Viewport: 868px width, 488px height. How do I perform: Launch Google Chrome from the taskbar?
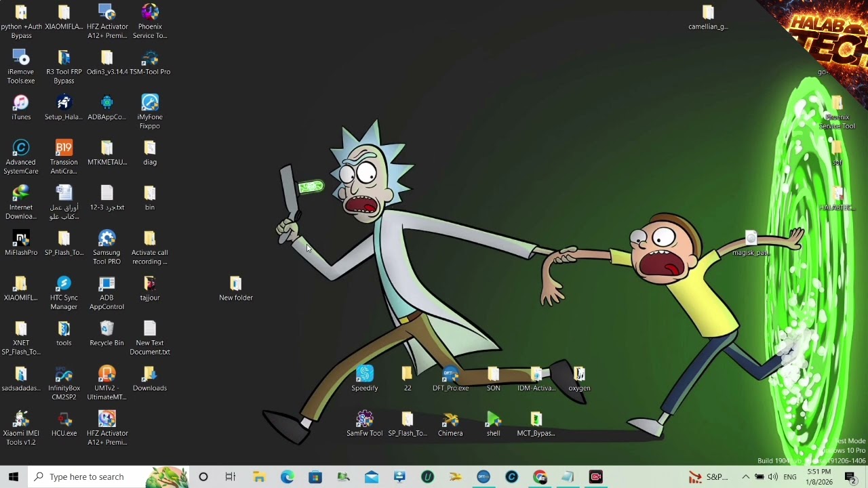point(540,476)
